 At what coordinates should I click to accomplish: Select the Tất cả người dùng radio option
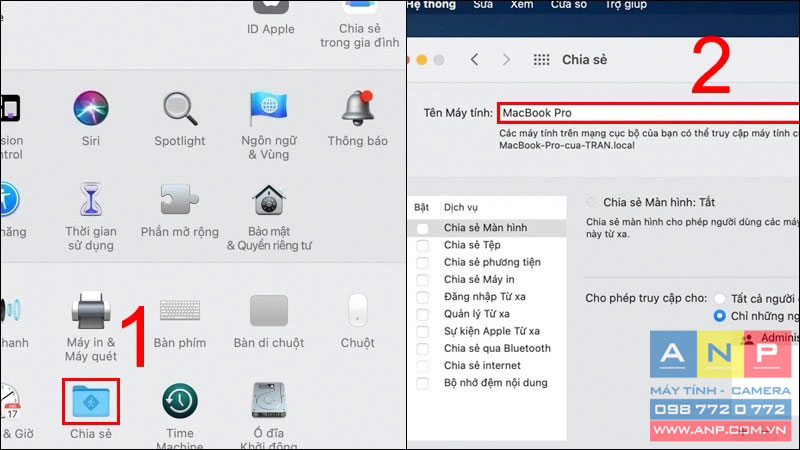coord(719,298)
